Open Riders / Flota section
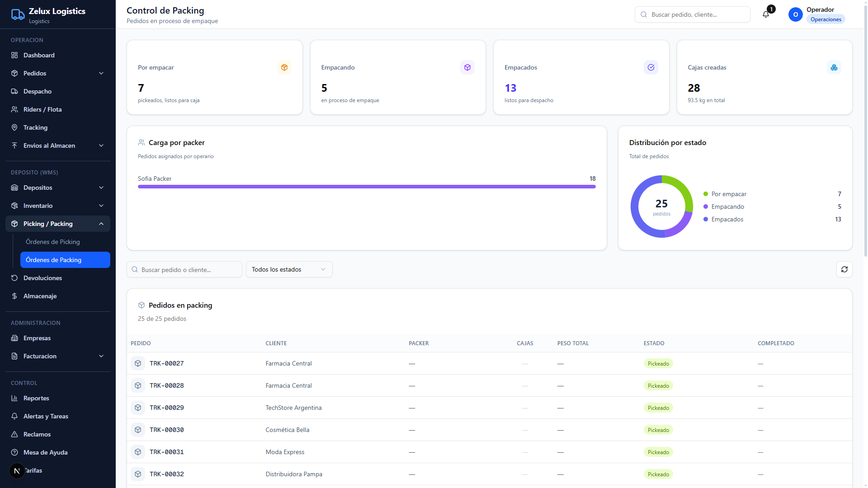Viewport: 868px width, 488px height. (58, 109)
